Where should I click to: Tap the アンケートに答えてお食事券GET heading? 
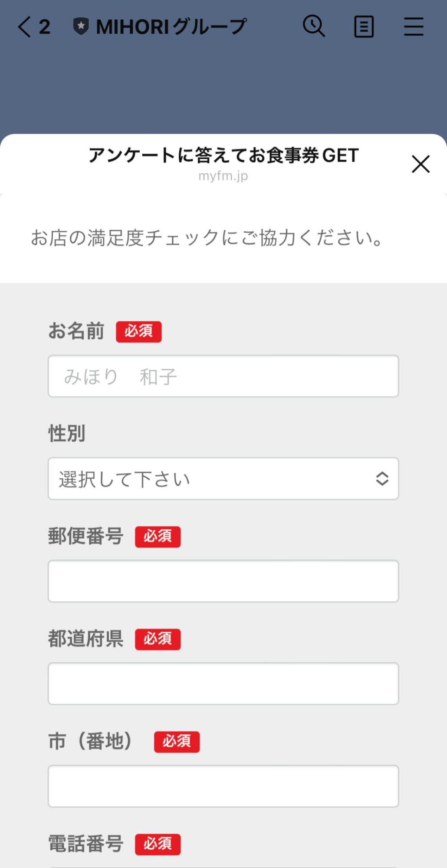pos(223,156)
